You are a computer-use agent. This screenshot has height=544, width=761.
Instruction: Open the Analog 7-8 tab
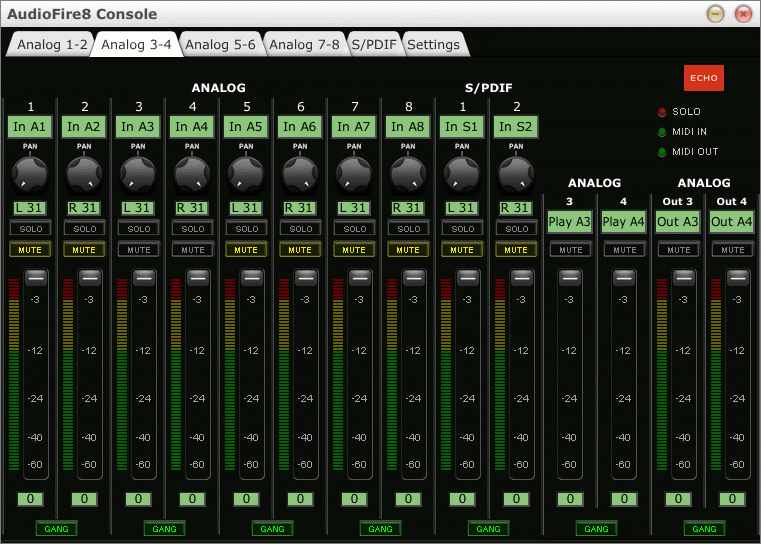pyautogui.click(x=304, y=45)
